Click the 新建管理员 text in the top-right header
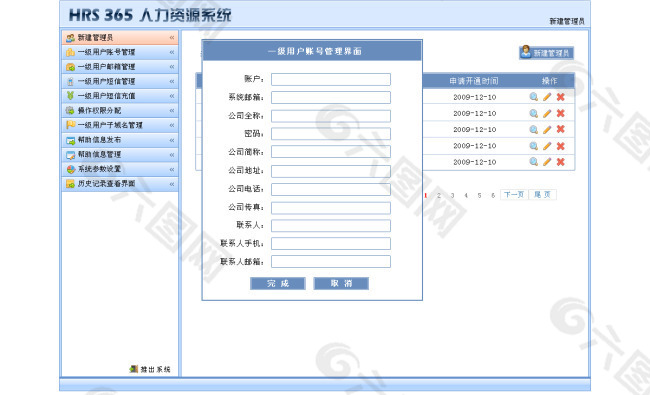Viewport: 650px width, 395px height. pyautogui.click(x=567, y=21)
